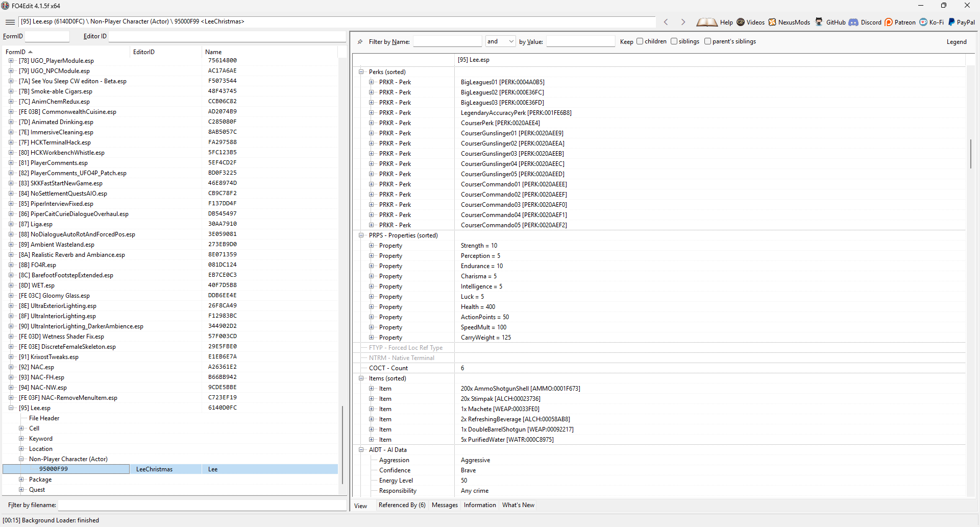Viewport: 980px width, 527px height.
Task: Expand [94] NAC-NW.esp plugin node
Action: point(11,388)
